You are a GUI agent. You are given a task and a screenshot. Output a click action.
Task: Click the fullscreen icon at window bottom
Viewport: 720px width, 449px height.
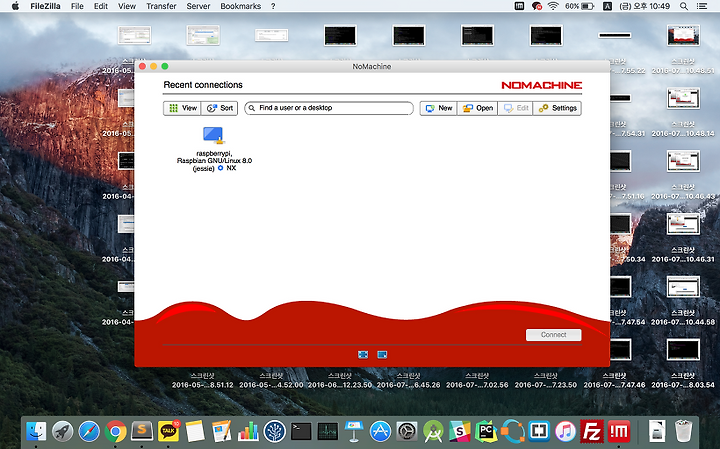click(363, 354)
